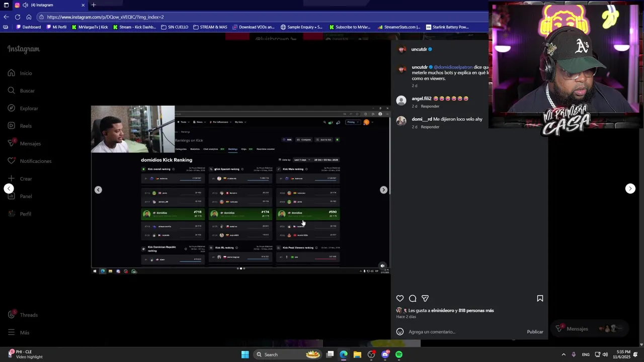The height and width of the screenshot is (362, 644).
Task: Open the MrVargasTv | Kick bookmark
Action: (x=90, y=27)
